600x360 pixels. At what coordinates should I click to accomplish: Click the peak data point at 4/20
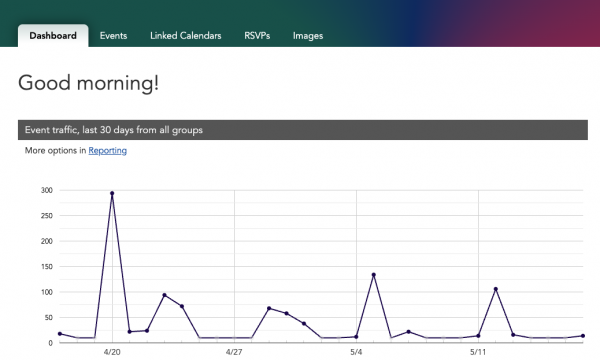112,193
